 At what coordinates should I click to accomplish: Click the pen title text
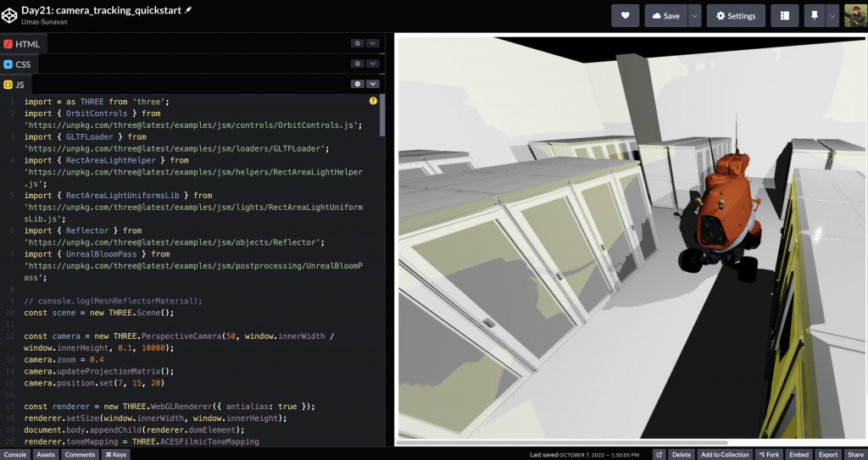102,10
